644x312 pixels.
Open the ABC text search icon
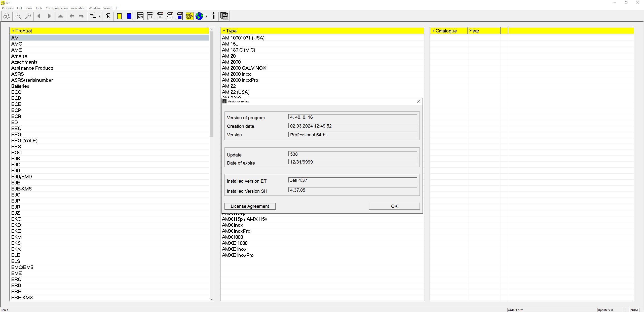coord(160,16)
